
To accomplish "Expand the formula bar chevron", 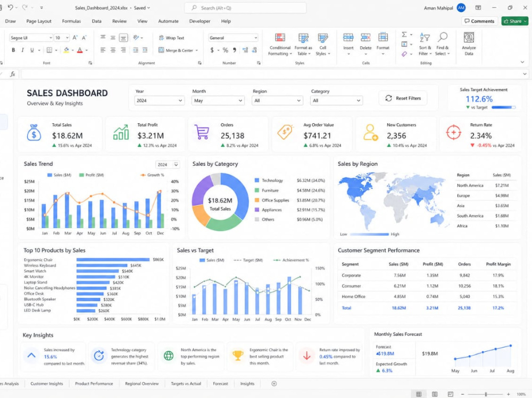I will click(525, 74).
